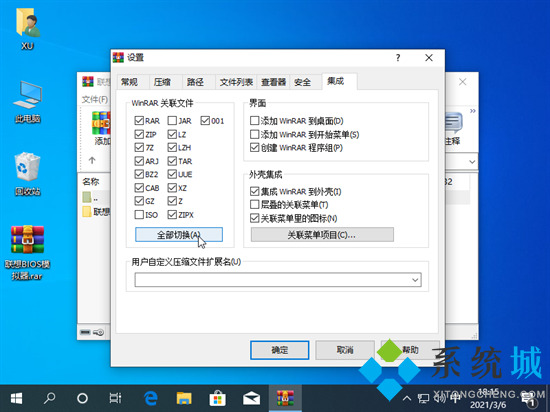Show hidden tray icons chevron
Image resolution: width=550 pixels, height=412 pixels.
pos(407,398)
